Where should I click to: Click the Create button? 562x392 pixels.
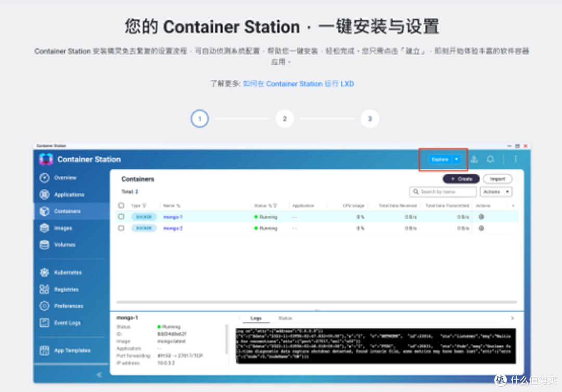pyautogui.click(x=461, y=179)
